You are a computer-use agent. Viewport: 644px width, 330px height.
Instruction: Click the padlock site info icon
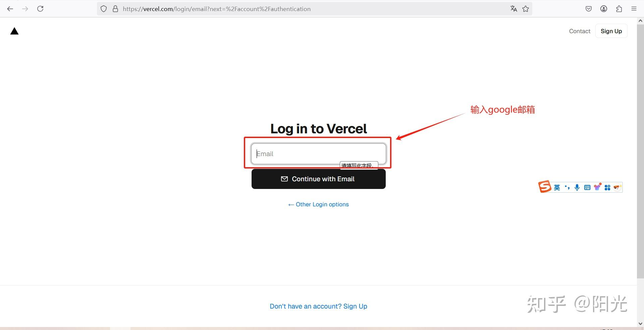coord(115,9)
